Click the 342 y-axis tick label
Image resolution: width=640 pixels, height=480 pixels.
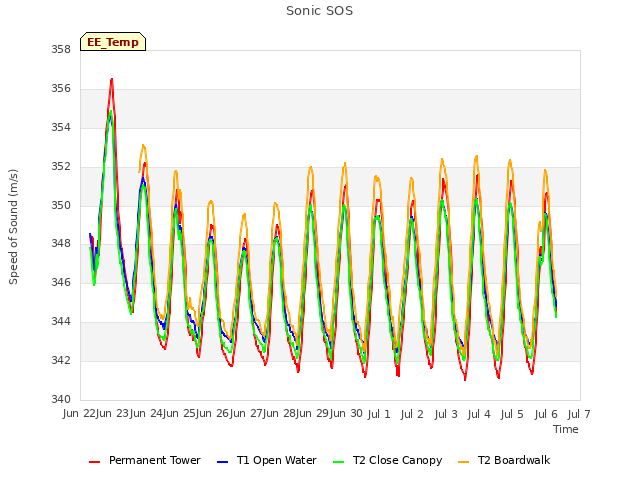point(61,360)
